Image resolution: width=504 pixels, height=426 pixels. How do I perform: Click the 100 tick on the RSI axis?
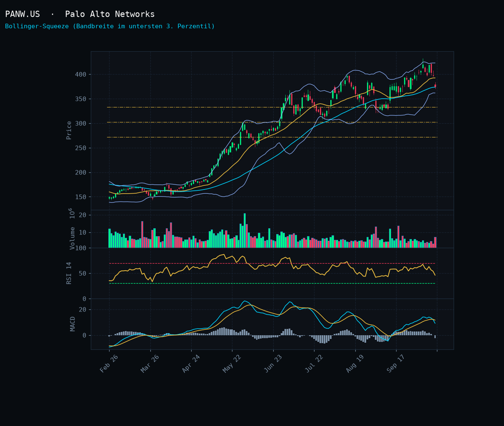click(80, 248)
